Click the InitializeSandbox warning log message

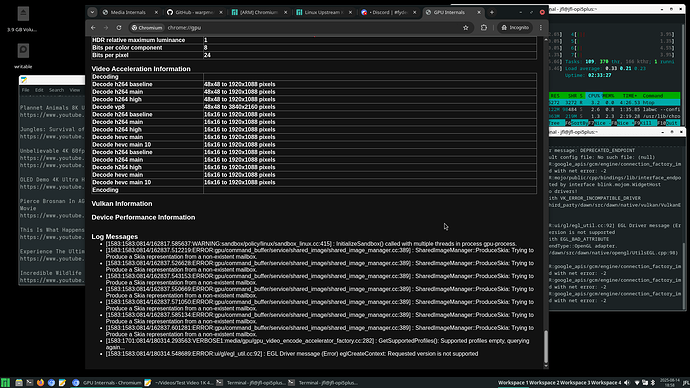pos(311,244)
